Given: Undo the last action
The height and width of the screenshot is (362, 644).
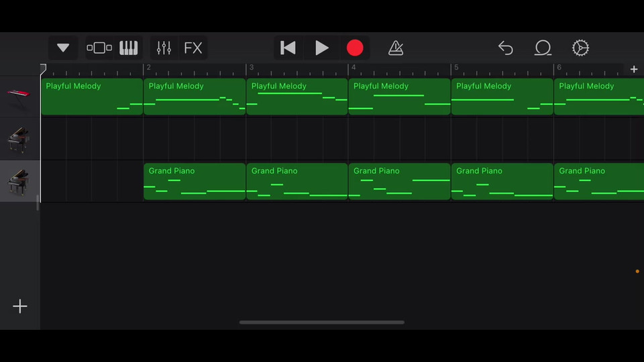Looking at the screenshot, I should [x=506, y=48].
